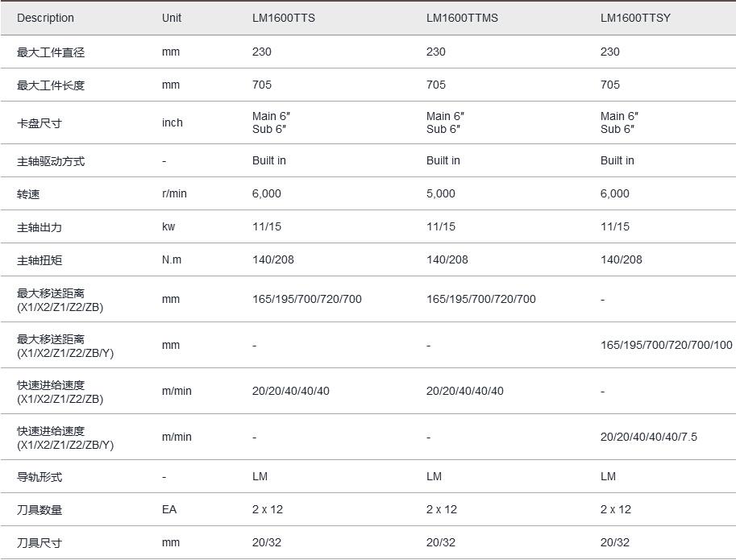Click the 刀具数量 row label

point(40,510)
